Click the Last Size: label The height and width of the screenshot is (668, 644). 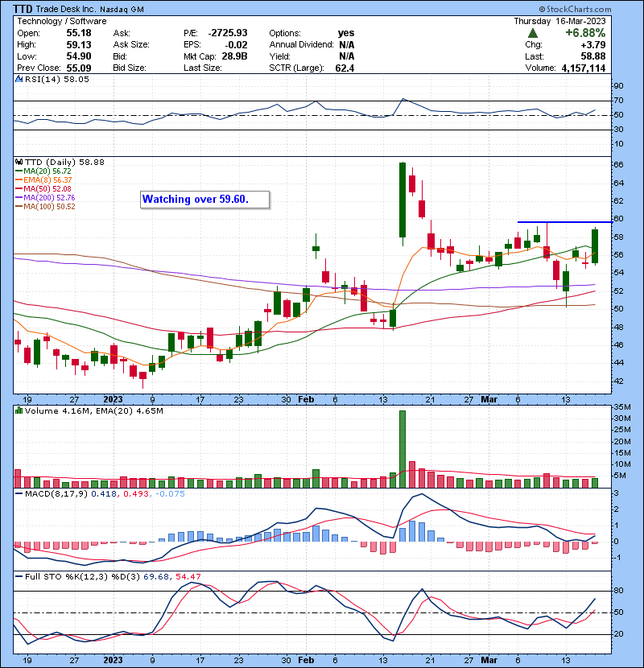(x=202, y=68)
